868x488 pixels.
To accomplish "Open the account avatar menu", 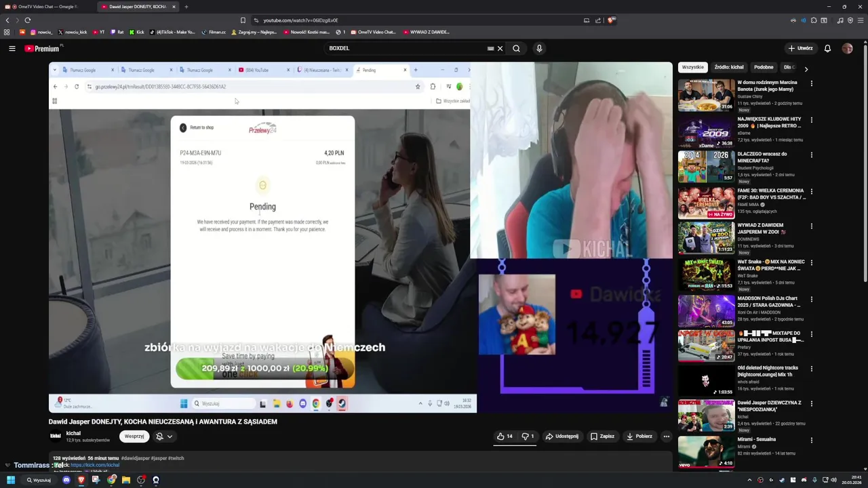I will click(847, 48).
